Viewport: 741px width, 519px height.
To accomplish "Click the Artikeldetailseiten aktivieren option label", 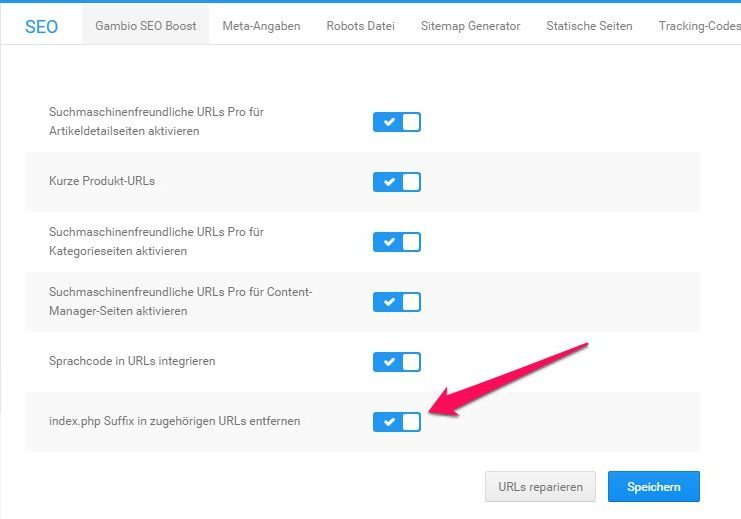I will (156, 122).
